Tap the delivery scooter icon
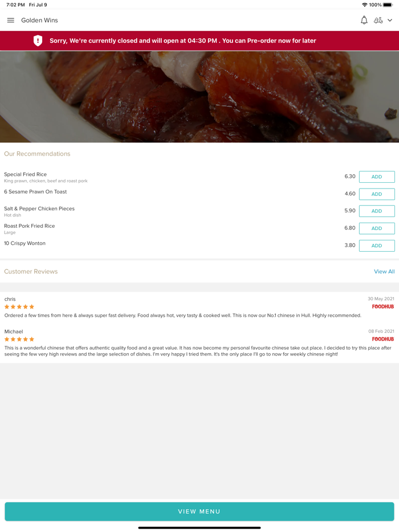 coord(378,21)
